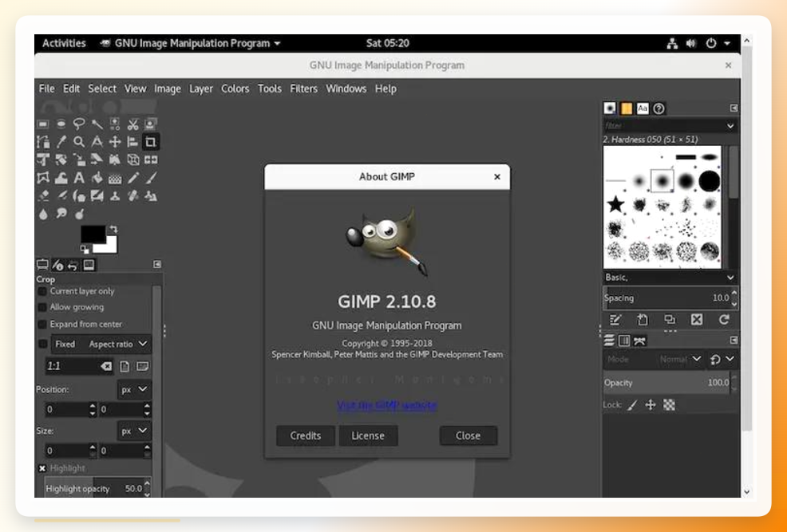
Task: Enable the Expand from center checkbox
Action: [x=42, y=325]
